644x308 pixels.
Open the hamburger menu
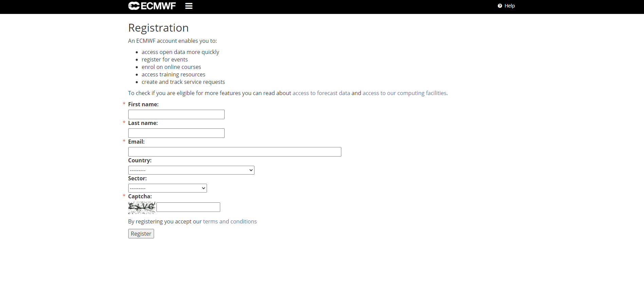coord(189,6)
